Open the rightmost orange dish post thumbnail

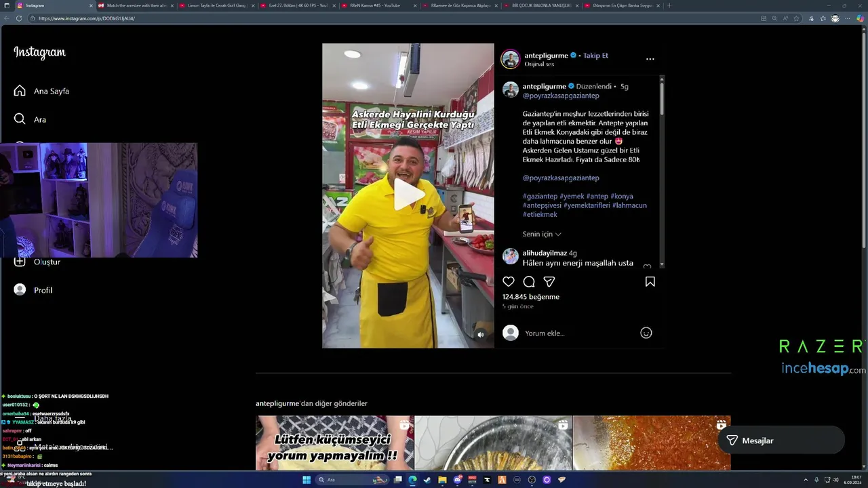click(652, 443)
